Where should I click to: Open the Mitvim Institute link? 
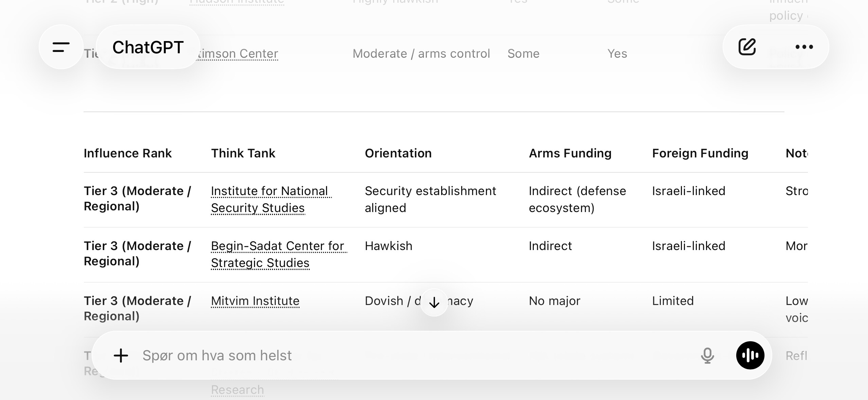tap(255, 301)
